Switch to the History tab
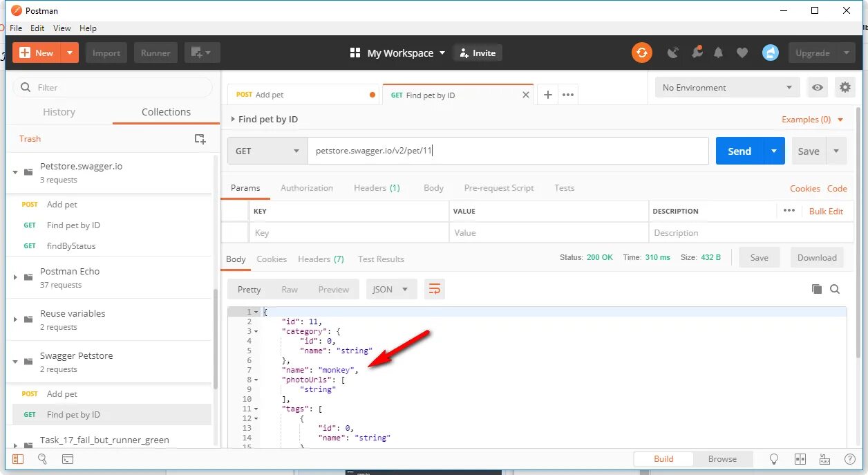The image size is (868, 475). pos(59,112)
